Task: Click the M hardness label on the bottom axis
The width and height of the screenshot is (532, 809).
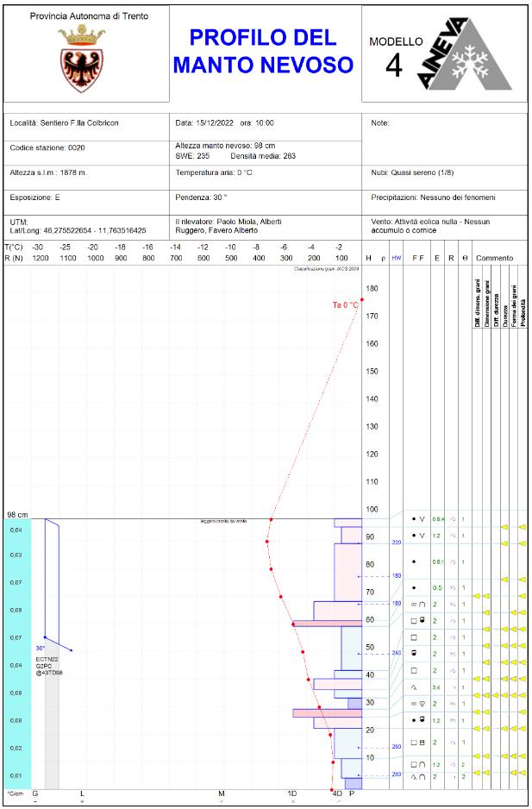Action: click(222, 793)
